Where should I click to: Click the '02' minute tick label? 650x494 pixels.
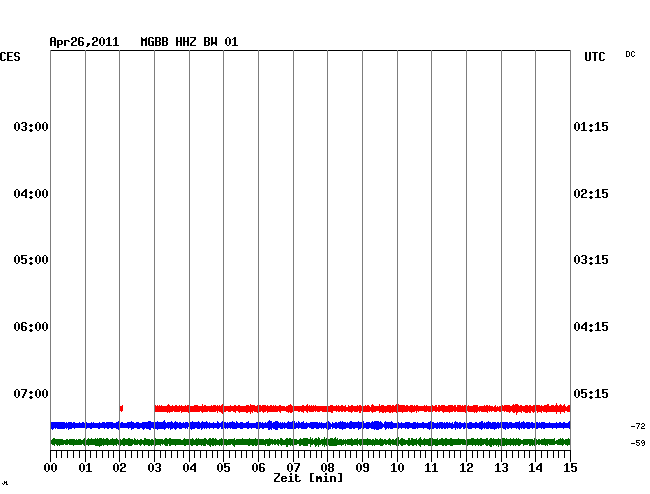click(119, 467)
